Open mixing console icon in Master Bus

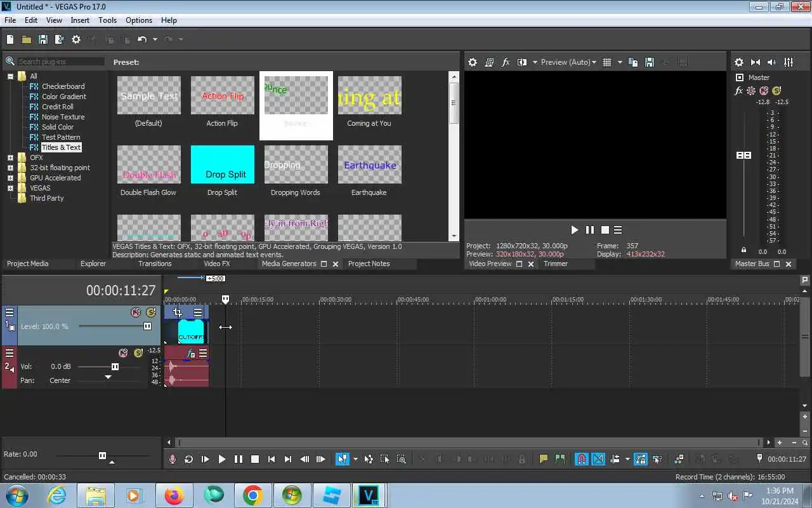click(x=789, y=62)
